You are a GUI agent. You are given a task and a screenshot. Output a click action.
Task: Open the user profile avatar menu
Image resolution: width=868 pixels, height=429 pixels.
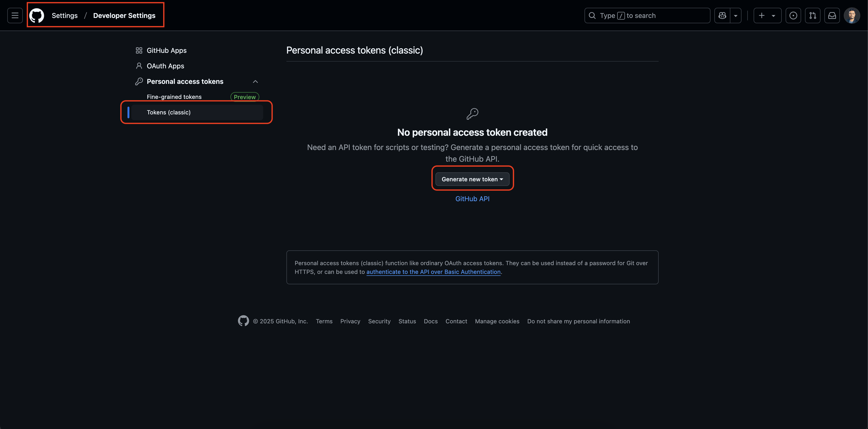pyautogui.click(x=852, y=16)
